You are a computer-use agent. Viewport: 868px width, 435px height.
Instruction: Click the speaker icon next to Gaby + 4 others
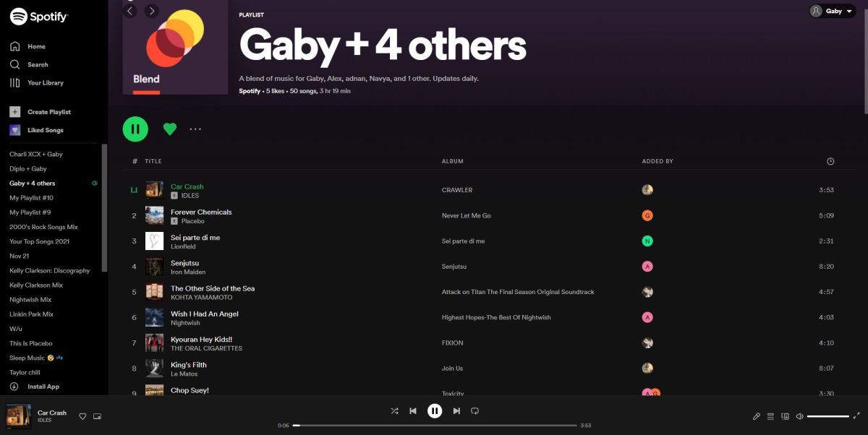pyautogui.click(x=95, y=183)
